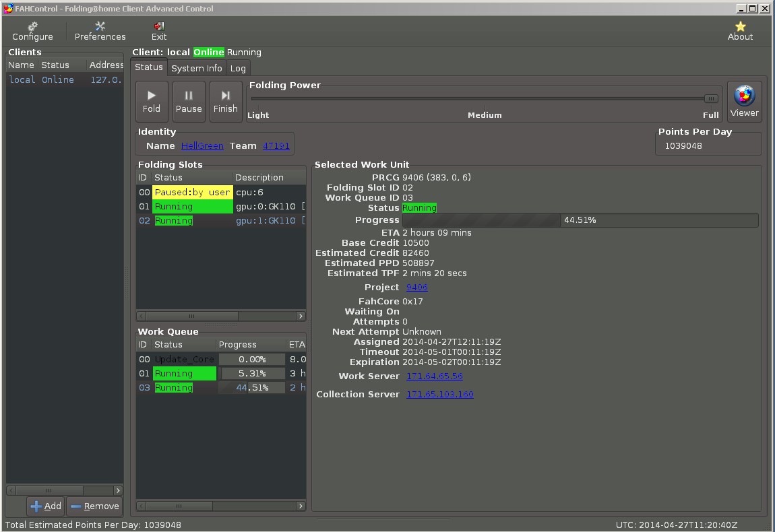This screenshot has width=775, height=532.
Task: Open the Configure dialog
Action: (x=32, y=32)
